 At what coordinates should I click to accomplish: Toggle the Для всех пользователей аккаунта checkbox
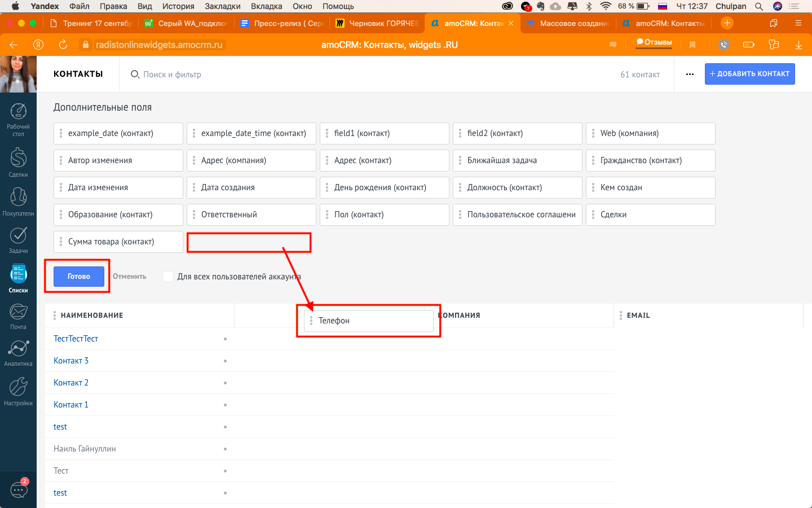pyautogui.click(x=168, y=277)
